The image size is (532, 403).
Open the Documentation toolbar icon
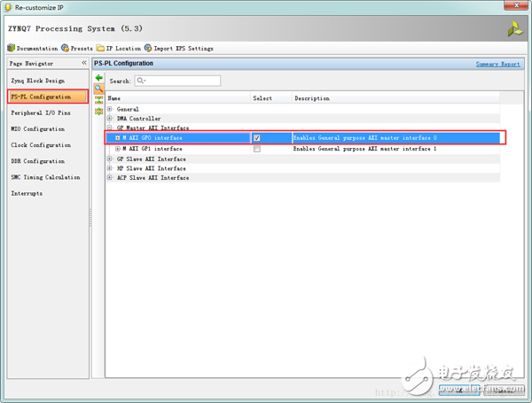pyautogui.click(x=11, y=48)
